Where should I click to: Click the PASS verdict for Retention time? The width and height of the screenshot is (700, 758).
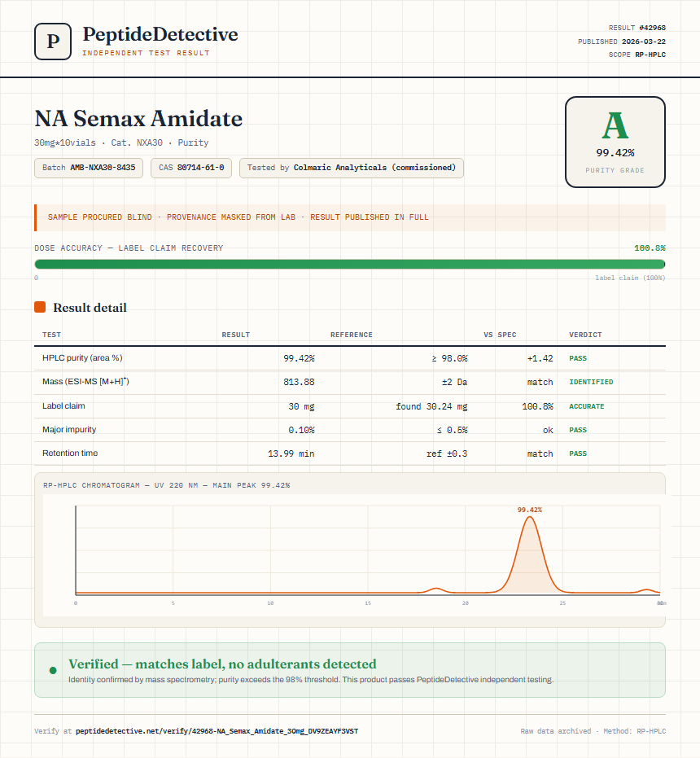(578, 453)
